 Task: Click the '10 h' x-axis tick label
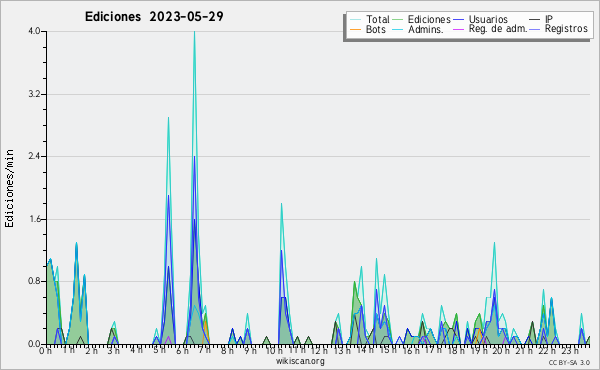pos(273,350)
